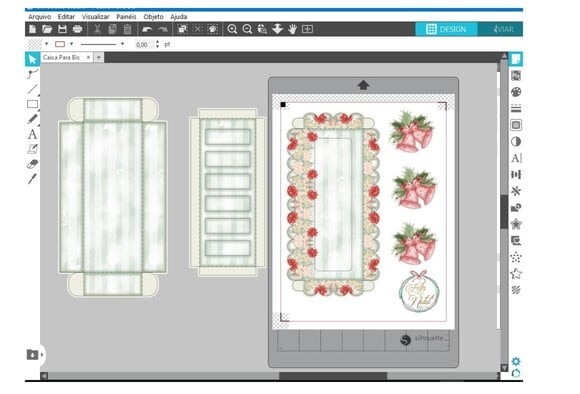
Task: Click the horizontal scrollbar thumb
Action: pyautogui.click(x=333, y=376)
